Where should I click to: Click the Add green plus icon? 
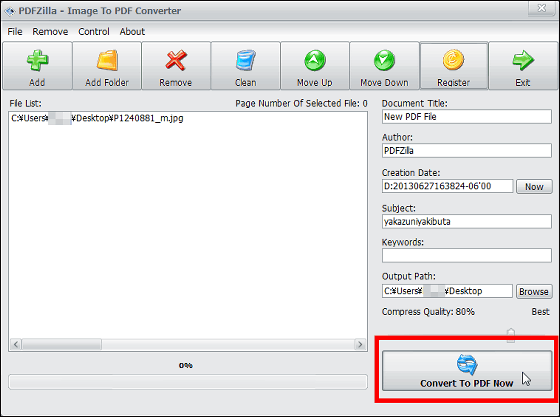tap(37, 60)
